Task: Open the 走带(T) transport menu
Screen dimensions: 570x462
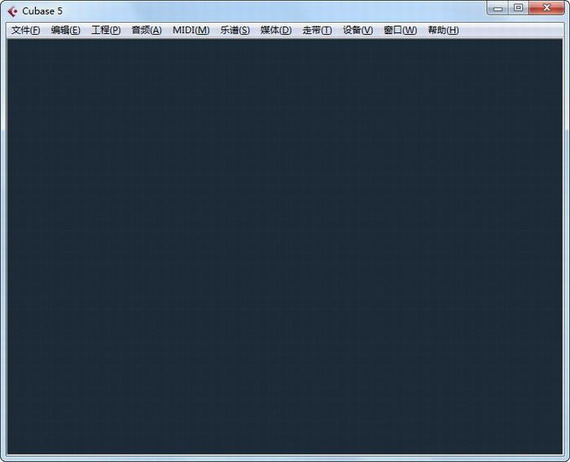Action: (317, 30)
